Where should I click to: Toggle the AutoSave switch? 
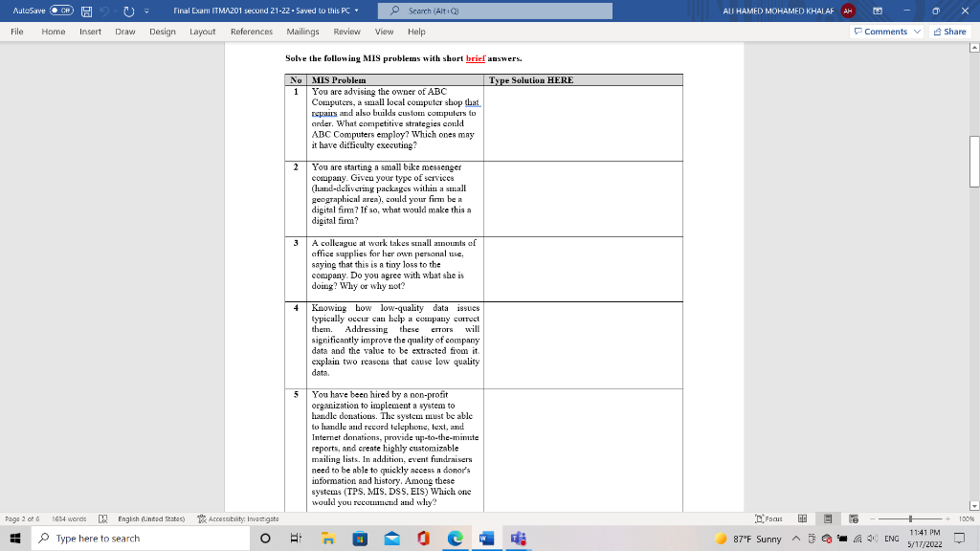click(x=61, y=11)
